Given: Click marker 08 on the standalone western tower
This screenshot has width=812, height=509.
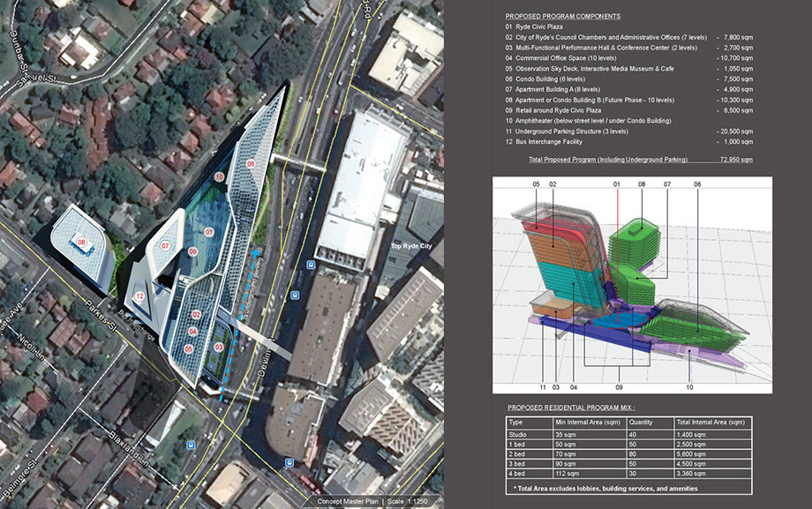Looking at the screenshot, I should coord(81,242).
